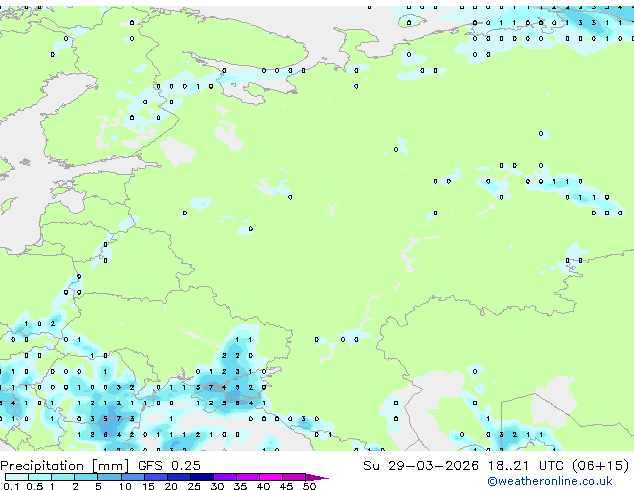Click the "Su 29-03-2026" date text
Image resolution: width=634 pixels, height=490 pixels.
(x=421, y=466)
